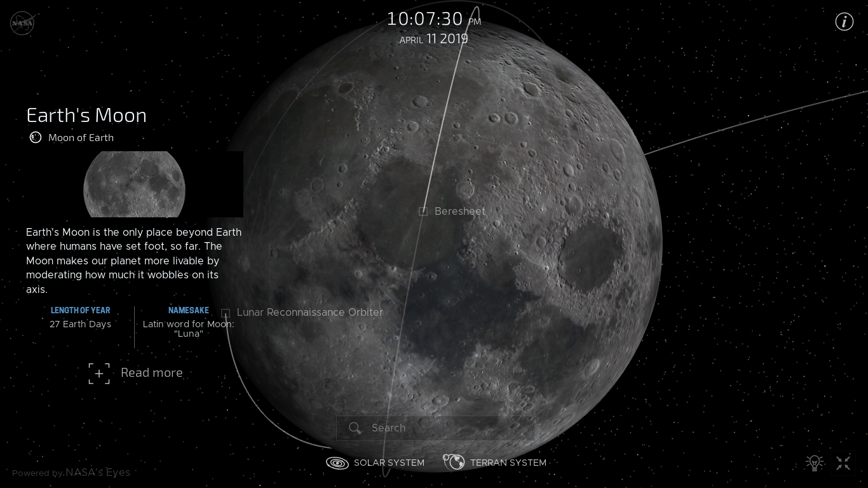Click the Latin word for Moon text
The height and width of the screenshot is (488, 868).
coord(189,329)
